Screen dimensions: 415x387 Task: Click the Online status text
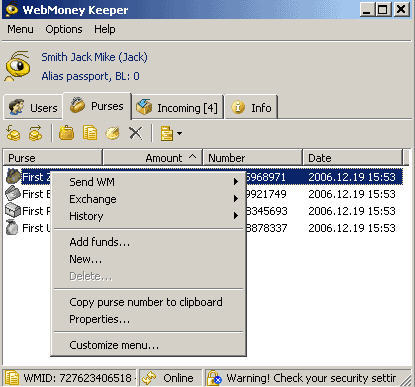(x=178, y=378)
